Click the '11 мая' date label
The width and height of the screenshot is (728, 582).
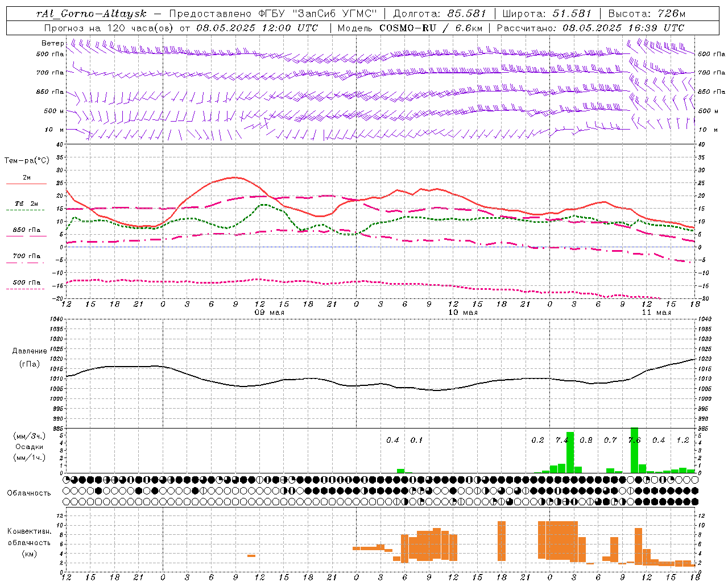coord(656,313)
